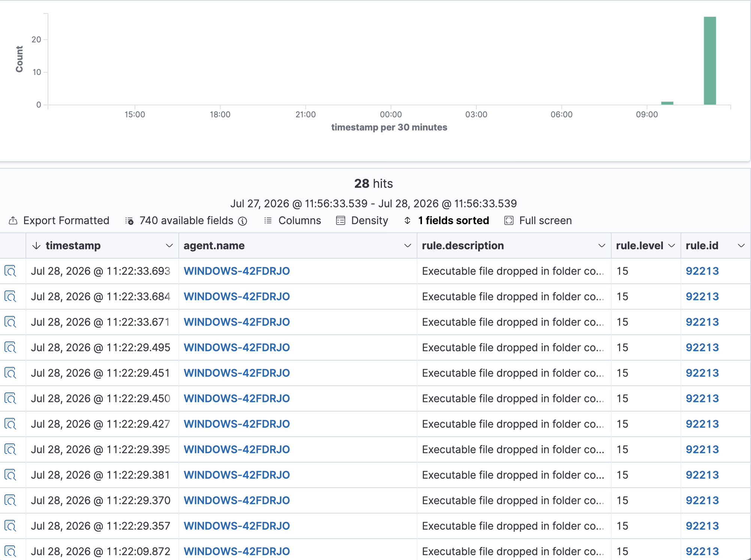Inspect document details for row 11:22:29.451

(x=10, y=373)
